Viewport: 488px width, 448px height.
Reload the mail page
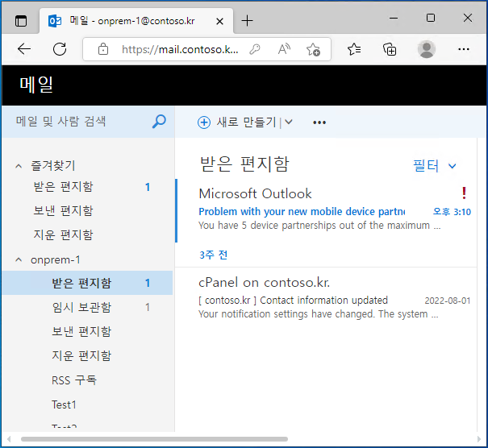tap(60, 49)
